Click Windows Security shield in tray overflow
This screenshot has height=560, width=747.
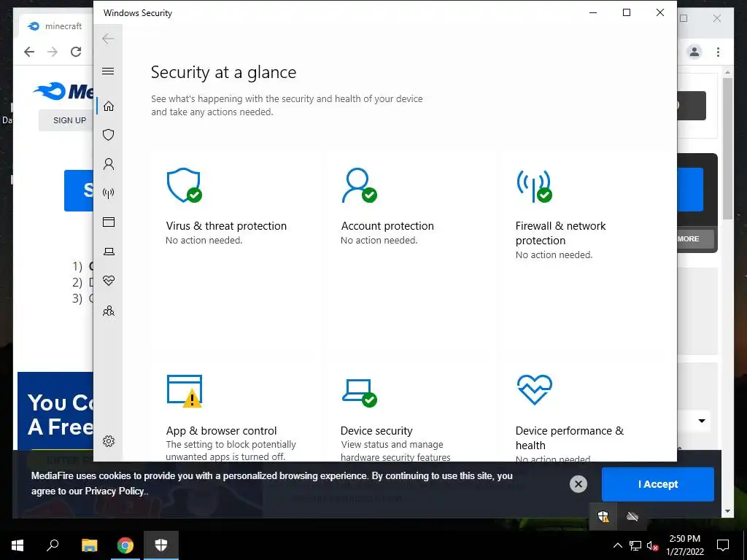click(x=603, y=516)
